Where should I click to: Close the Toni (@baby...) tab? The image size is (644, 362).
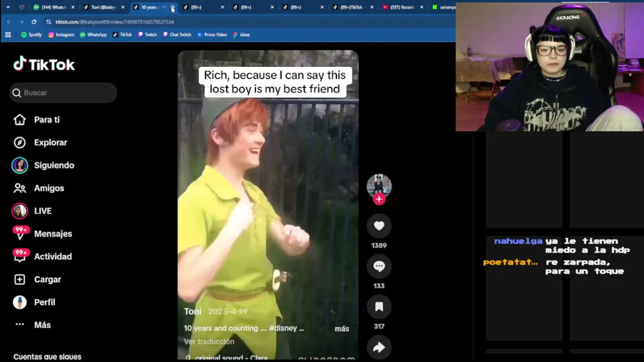(123, 7)
